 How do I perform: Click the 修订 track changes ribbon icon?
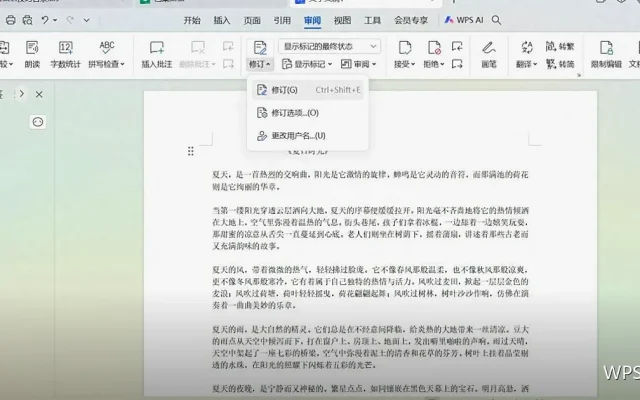tap(260, 48)
